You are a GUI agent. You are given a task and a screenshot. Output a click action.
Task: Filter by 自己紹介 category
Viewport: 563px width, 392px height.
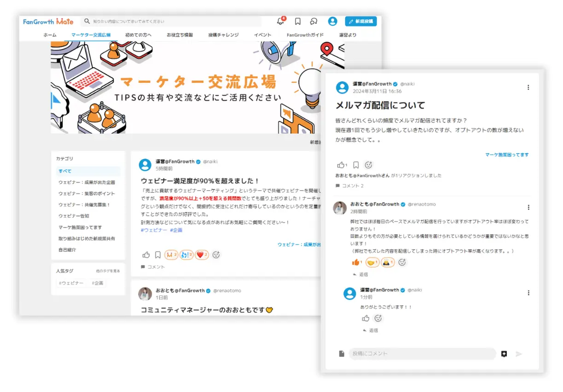tap(67, 250)
